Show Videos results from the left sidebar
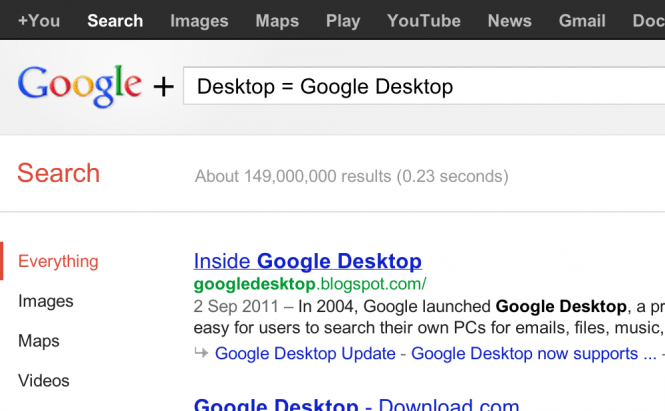Screen dimensions: 665x411 44,381
